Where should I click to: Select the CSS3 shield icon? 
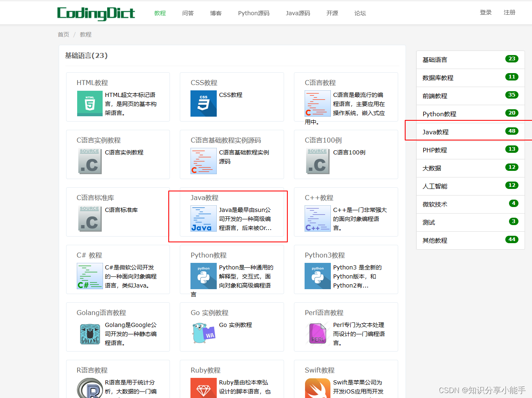tap(204, 104)
